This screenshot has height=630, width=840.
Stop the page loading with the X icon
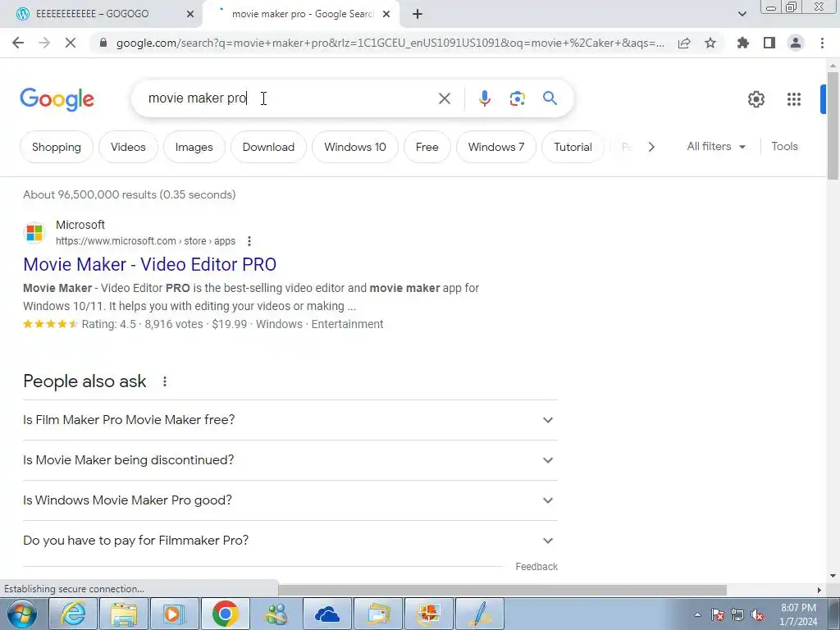(x=71, y=43)
